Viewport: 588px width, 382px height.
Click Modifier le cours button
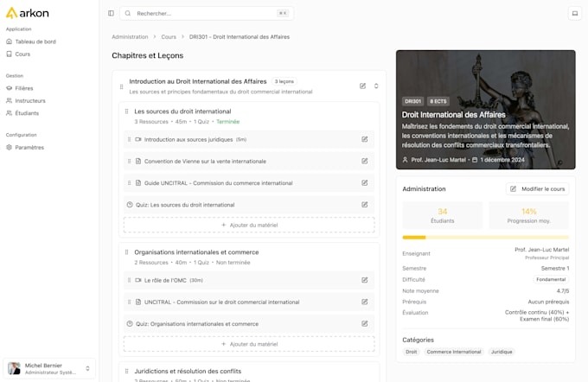(x=537, y=189)
